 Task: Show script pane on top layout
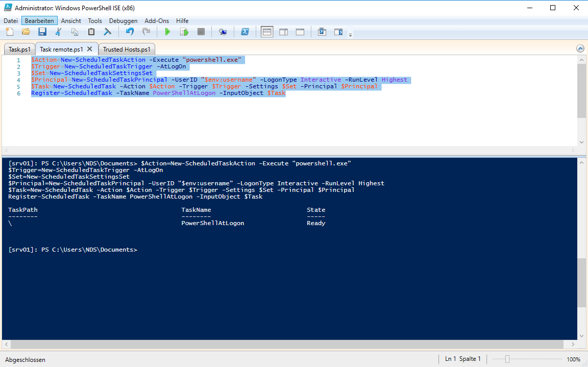click(267, 32)
